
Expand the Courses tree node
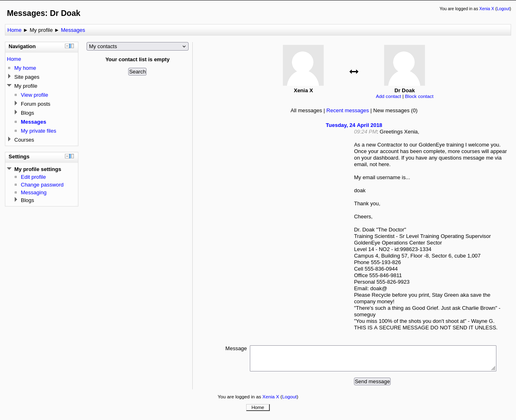click(x=9, y=140)
